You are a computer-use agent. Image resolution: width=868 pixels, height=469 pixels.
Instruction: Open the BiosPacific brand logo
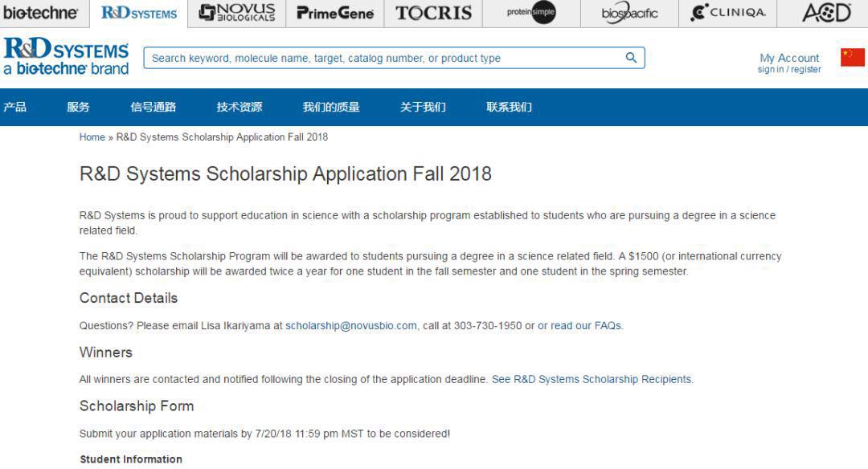pyautogui.click(x=629, y=13)
